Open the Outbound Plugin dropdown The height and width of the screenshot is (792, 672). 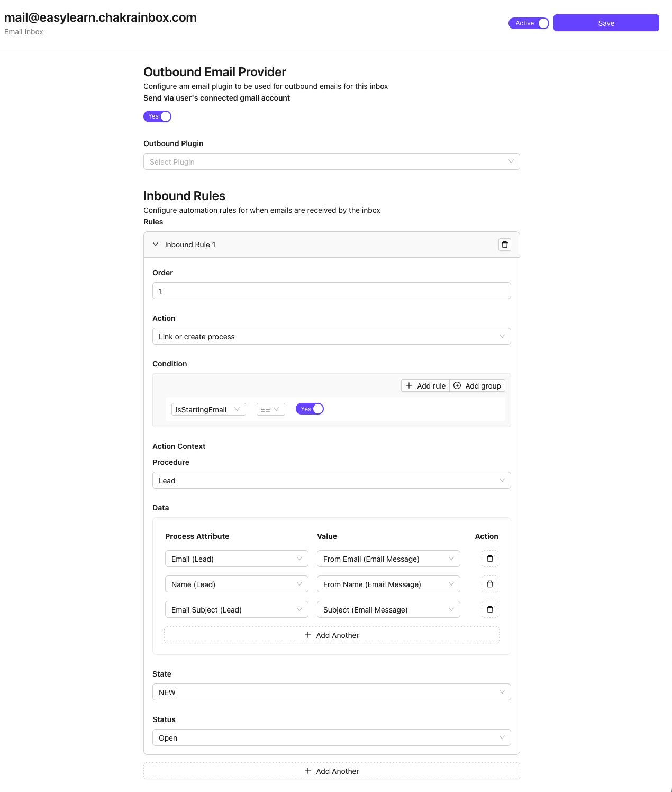[x=331, y=162]
